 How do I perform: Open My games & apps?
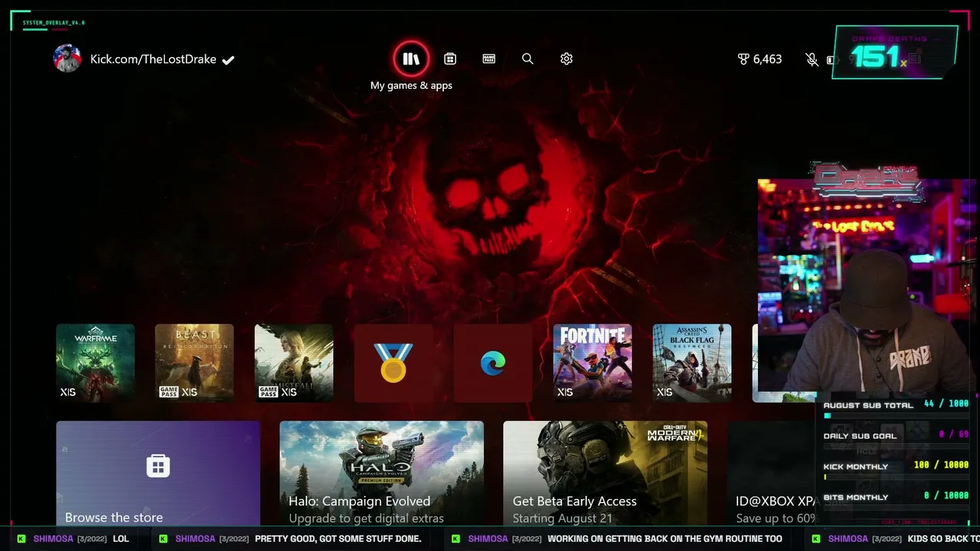coord(411,59)
